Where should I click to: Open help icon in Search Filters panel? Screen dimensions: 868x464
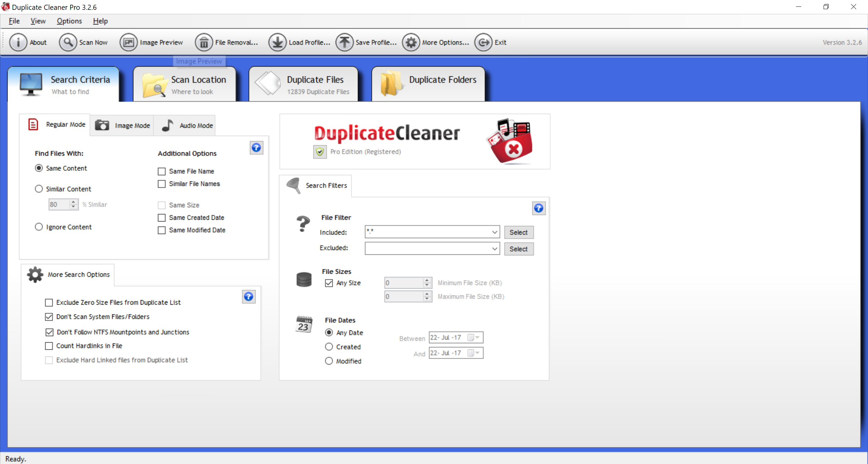(538, 208)
